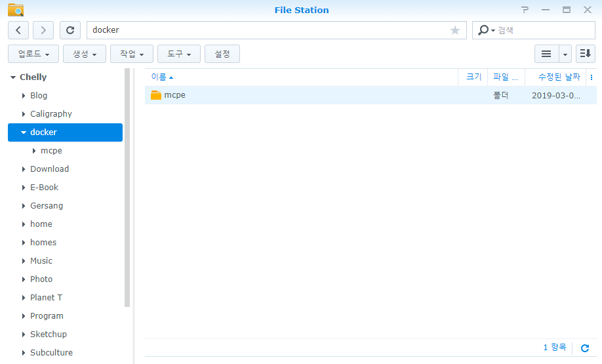Open 설정 settings
602x364 pixels.
(222, 54)
